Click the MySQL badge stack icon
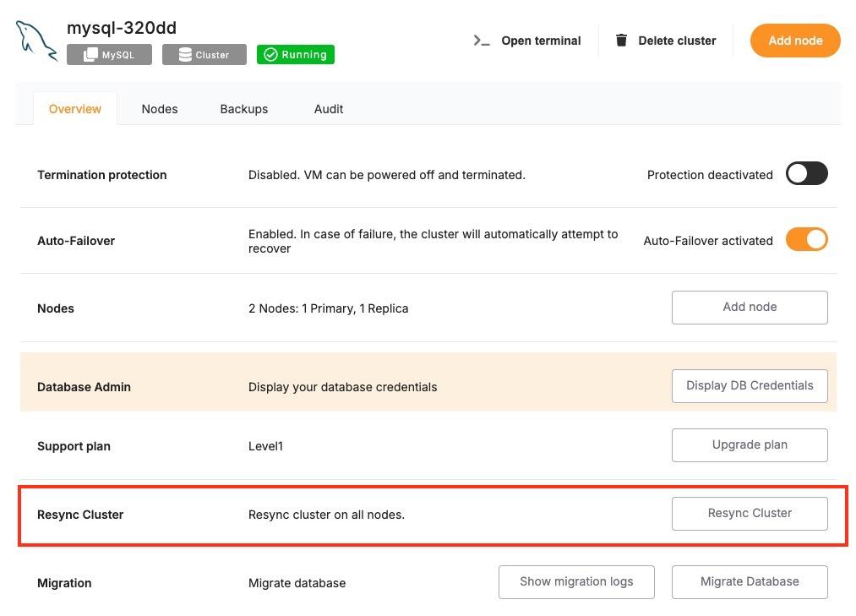 [x=90, y=55]
